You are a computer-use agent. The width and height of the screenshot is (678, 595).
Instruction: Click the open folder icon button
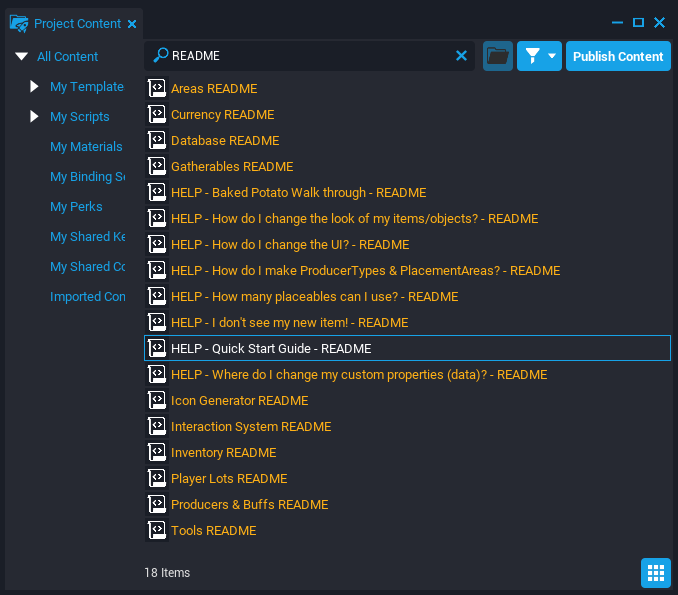tap(498, 56)
